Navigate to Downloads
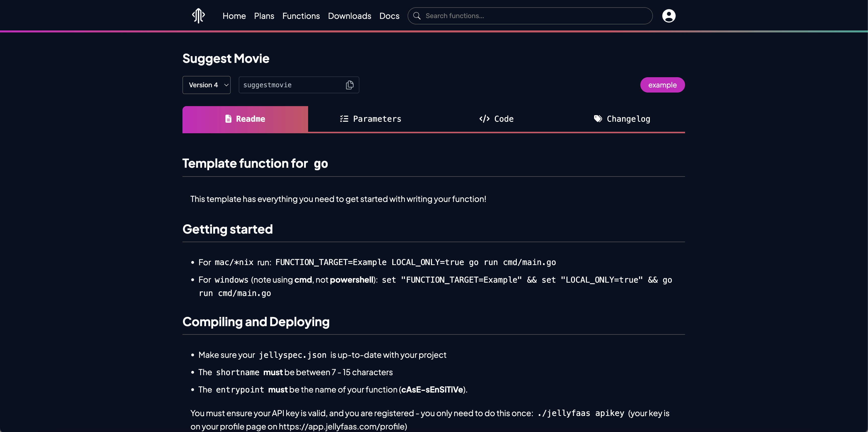 point(349,16)
